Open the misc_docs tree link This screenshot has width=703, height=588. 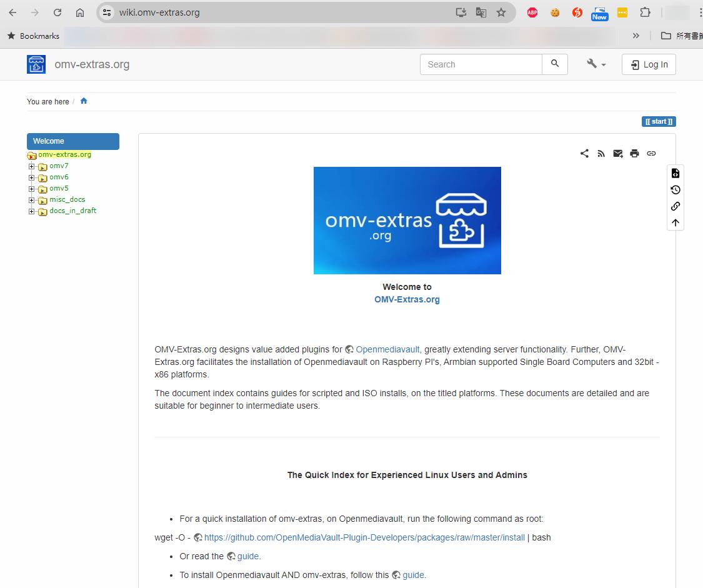[x=67, y=199]
